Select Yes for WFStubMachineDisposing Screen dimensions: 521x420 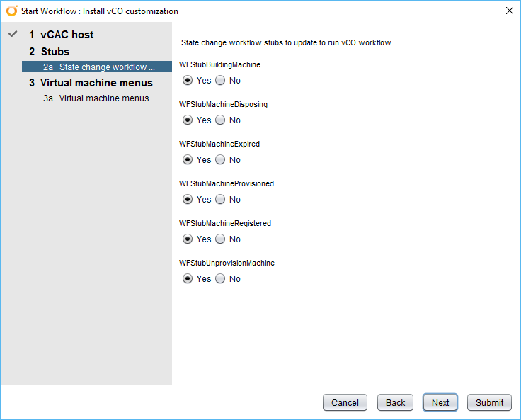pos(188,120)
